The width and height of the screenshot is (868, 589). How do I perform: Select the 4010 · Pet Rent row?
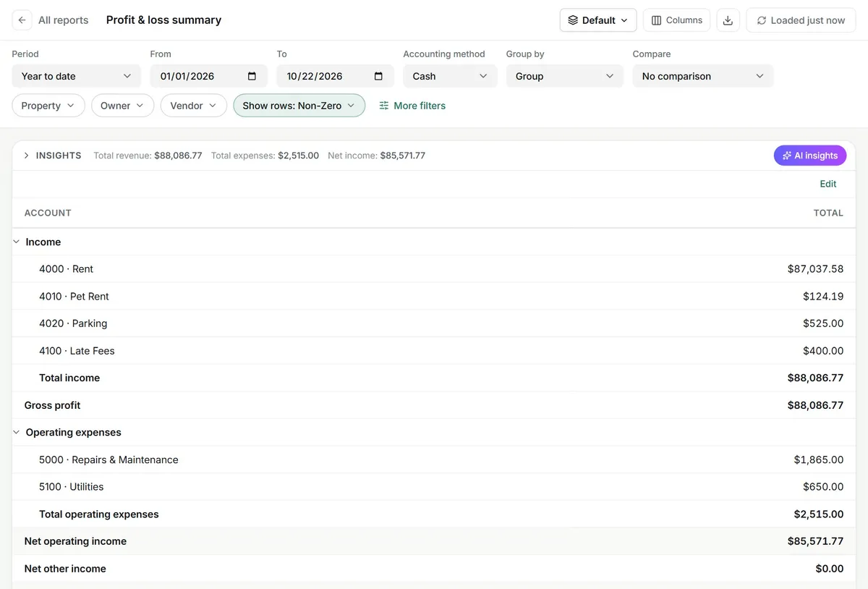click(x=434, y=296)
